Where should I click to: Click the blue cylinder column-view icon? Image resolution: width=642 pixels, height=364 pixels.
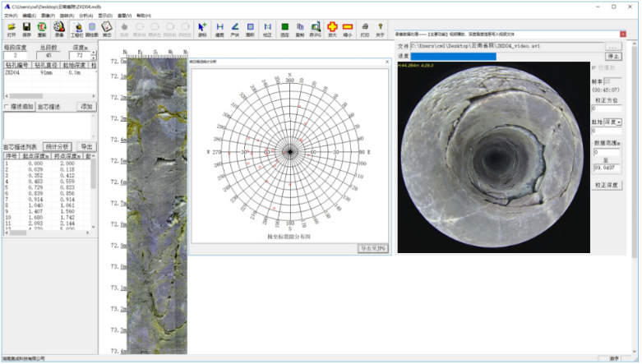(x=92, y=28)
